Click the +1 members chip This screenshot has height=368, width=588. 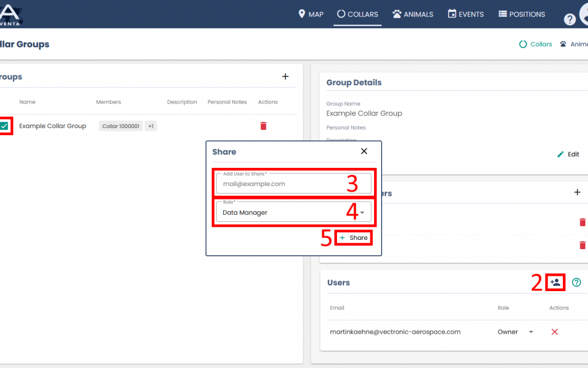(151, 126)
